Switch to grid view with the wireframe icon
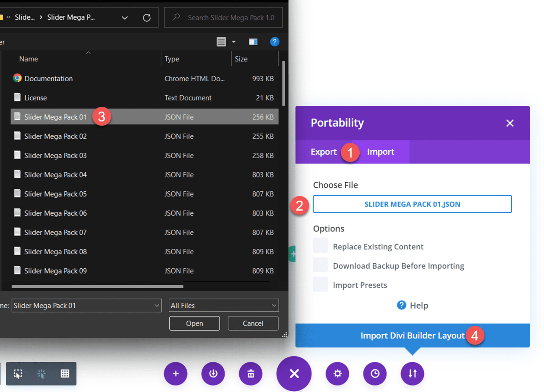The image size is (544, 392). click(x=65, y=374)
